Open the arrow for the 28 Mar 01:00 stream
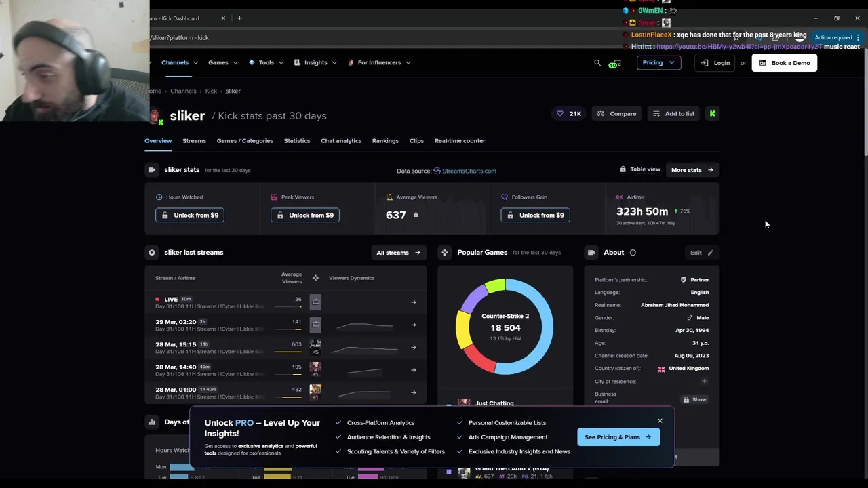The image size is (868, 488). tap(414, 392)
